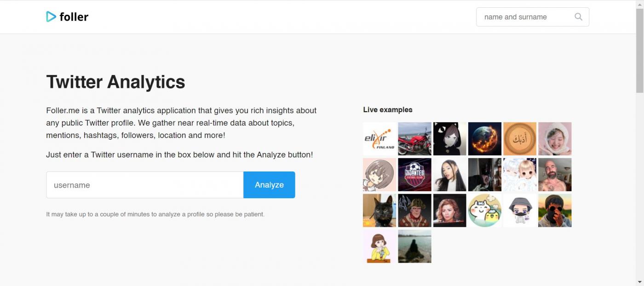Viewport: 644px width, 286px height.
Task: Open the cartoon cat and chick example
Action: [485, 211]
